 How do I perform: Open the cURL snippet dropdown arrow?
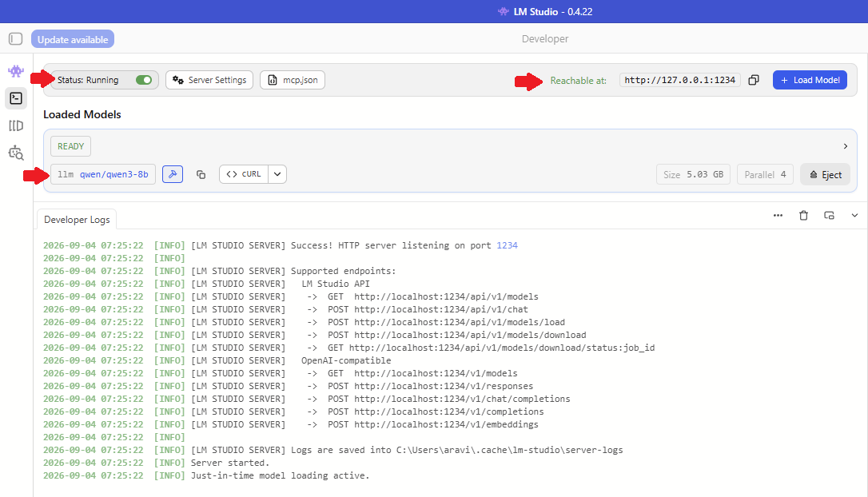point(277,174)
